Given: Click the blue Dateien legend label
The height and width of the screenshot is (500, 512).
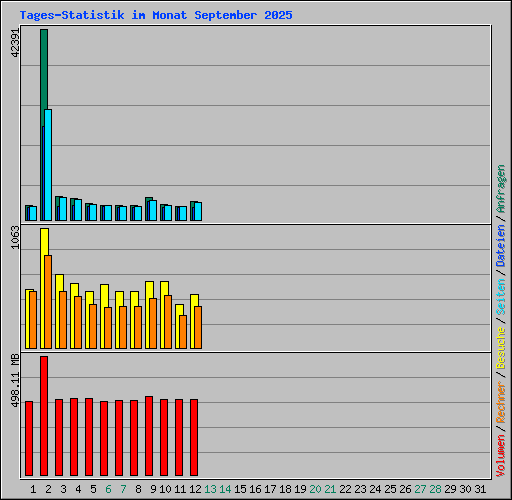Looking at the screenshot, I should 501,246.
